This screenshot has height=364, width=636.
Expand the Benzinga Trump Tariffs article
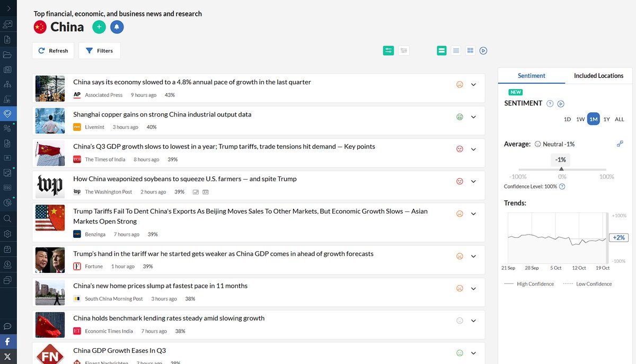(473, 214)
